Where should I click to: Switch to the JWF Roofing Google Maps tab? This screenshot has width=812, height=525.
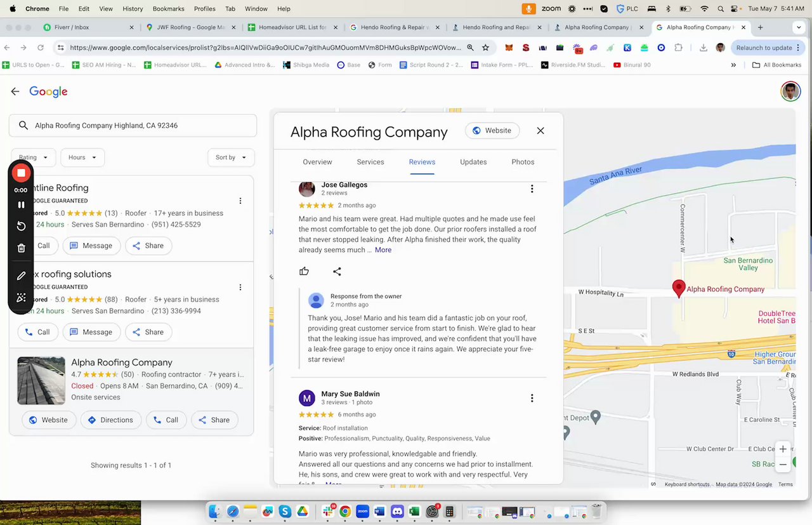click(x=191, y=27)
